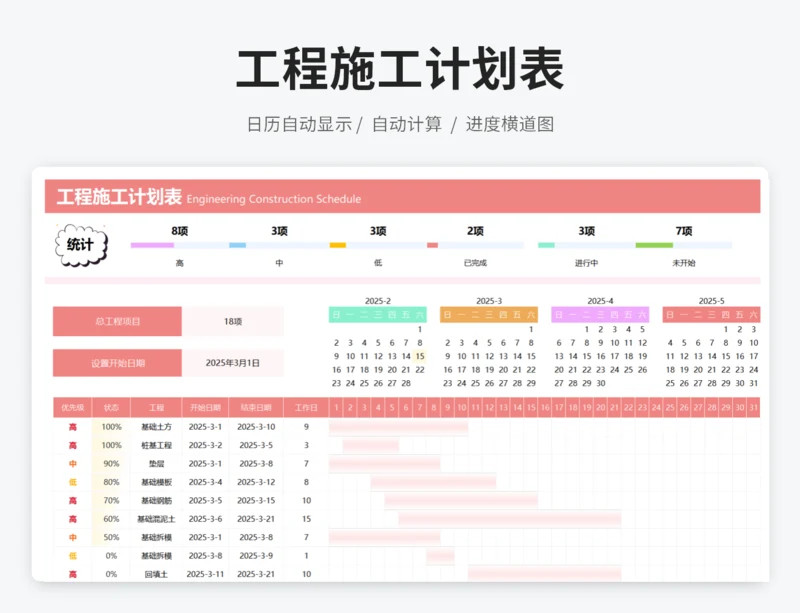Image resolution: width=800 pixels, height=613 pixels.
Task: Click the 优先级 column header
Action: (72, 407)
